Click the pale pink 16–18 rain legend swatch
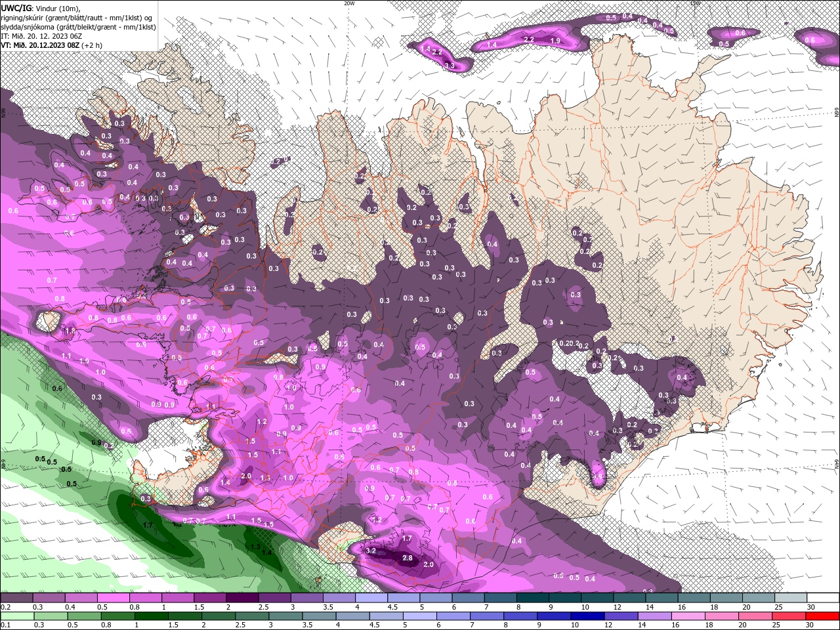 tap(687, 616)
